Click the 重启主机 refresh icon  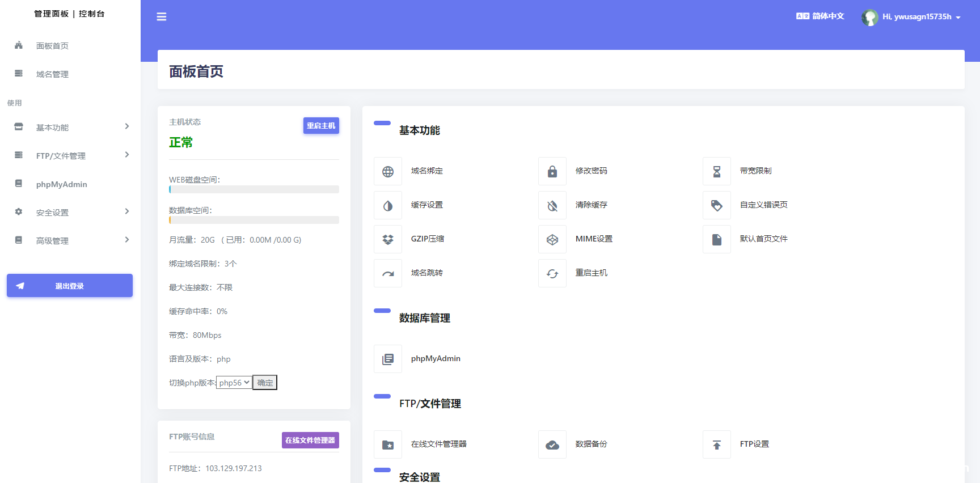click(552, 273)
